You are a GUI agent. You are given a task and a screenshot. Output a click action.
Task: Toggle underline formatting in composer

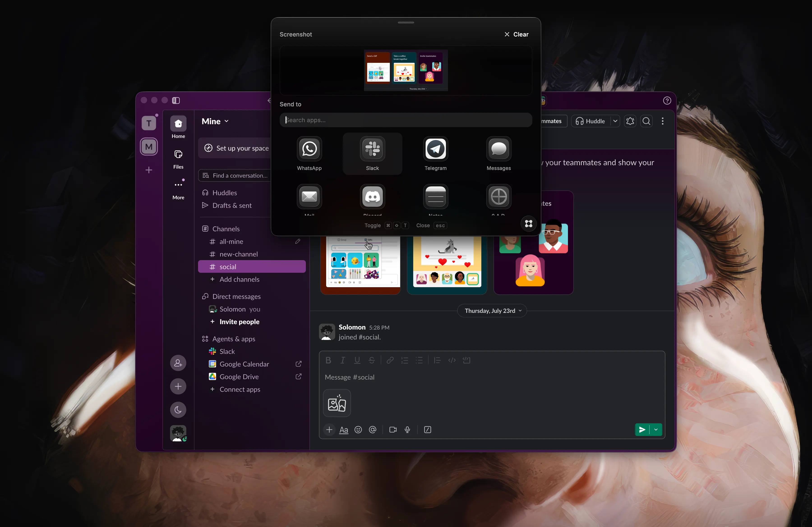(357, 360)
